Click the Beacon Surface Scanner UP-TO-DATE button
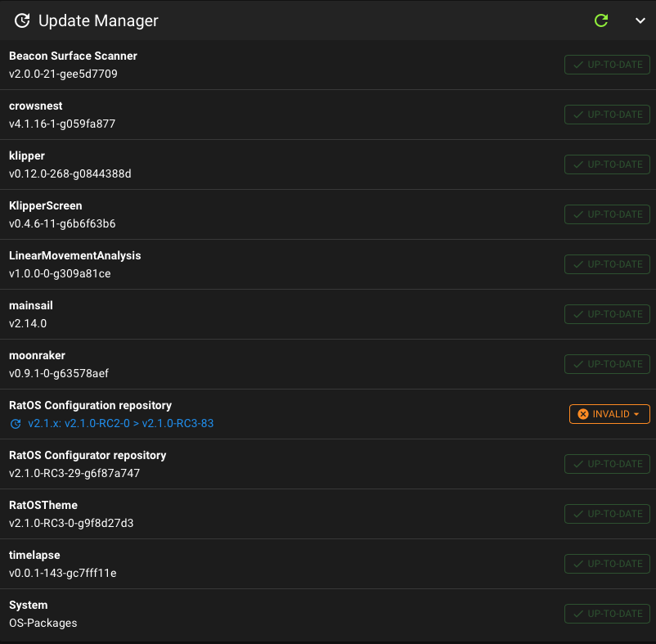The height and width of the screenshot is (644, 656). click(x=607, y=65)
